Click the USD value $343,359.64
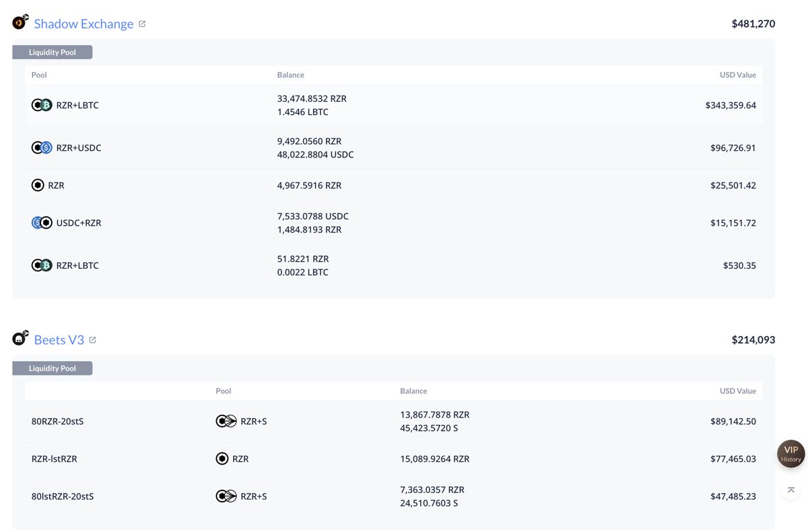The image size is (808, 532). 731,105
